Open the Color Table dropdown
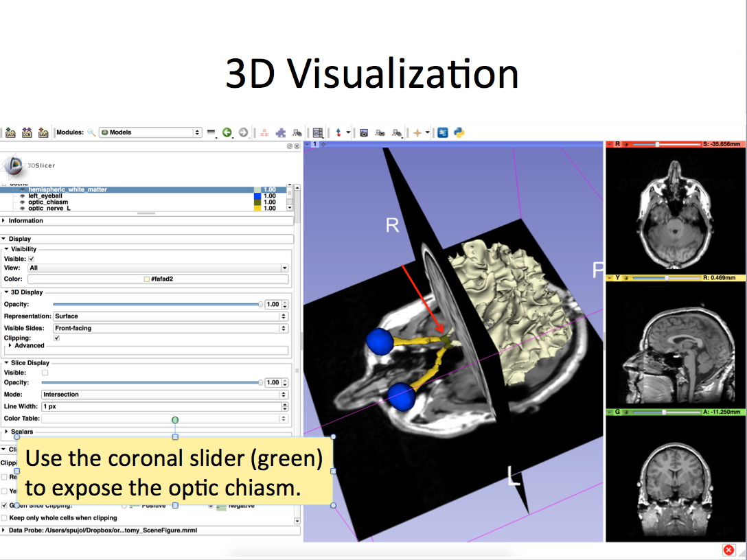The width and height of the screenshot is (747, 560). click(165, 419)
